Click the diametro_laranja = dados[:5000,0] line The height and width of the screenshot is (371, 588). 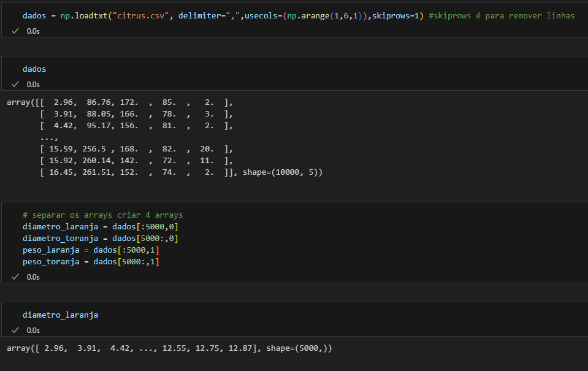pos(101,226)
